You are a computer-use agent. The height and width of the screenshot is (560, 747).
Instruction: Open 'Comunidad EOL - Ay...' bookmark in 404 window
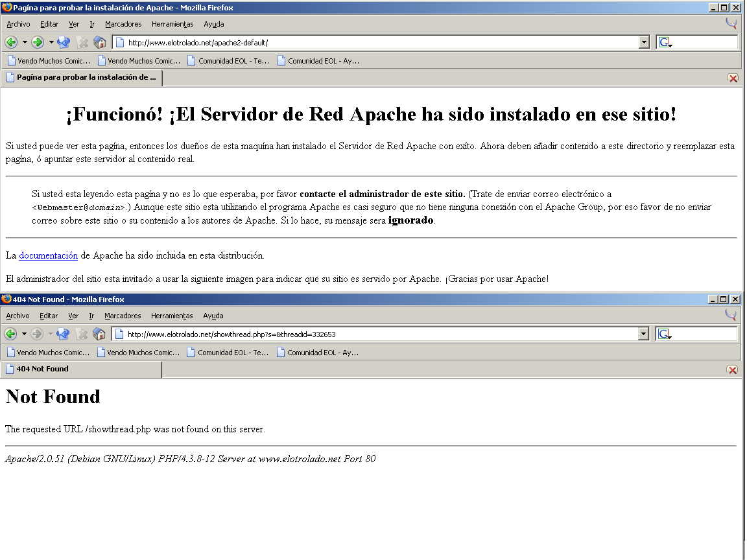point(318,352)
